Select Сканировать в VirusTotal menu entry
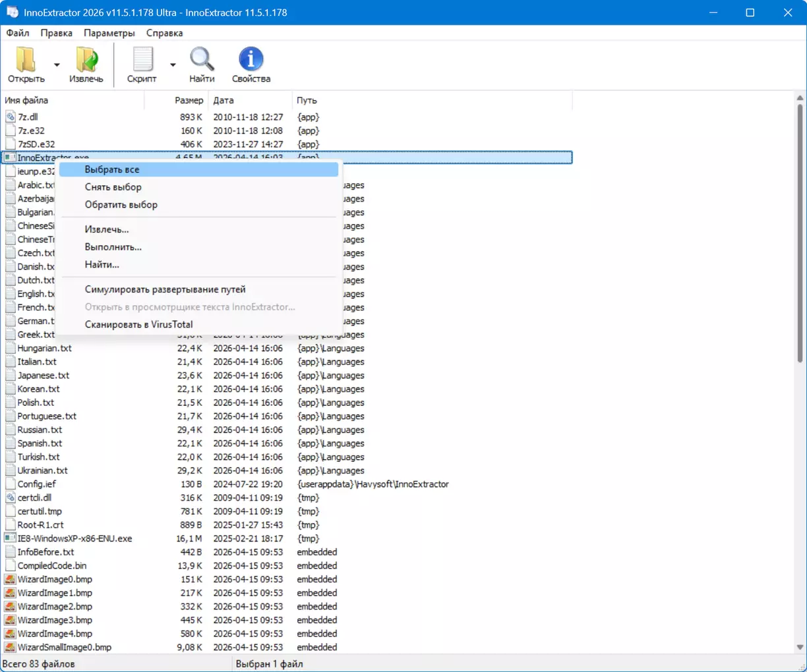This screenshot has height=672, width=807. (x=138, y=324)
